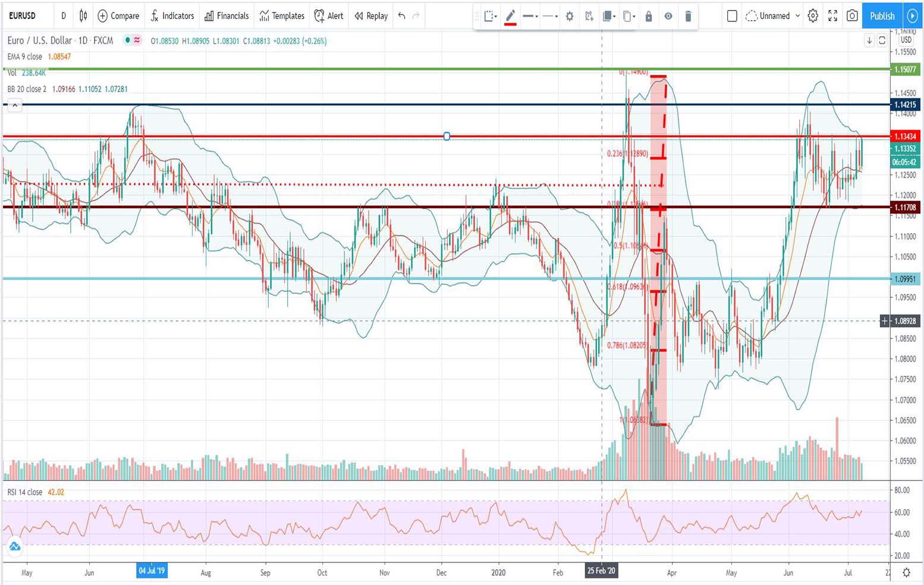Open the Indicators menu

point(172,16)
